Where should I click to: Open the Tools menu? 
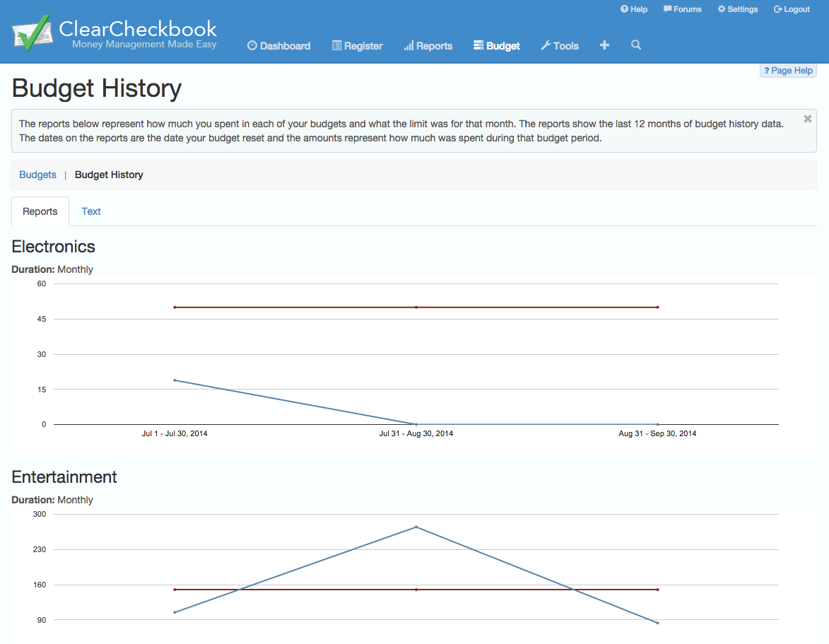tap(560, 46)
